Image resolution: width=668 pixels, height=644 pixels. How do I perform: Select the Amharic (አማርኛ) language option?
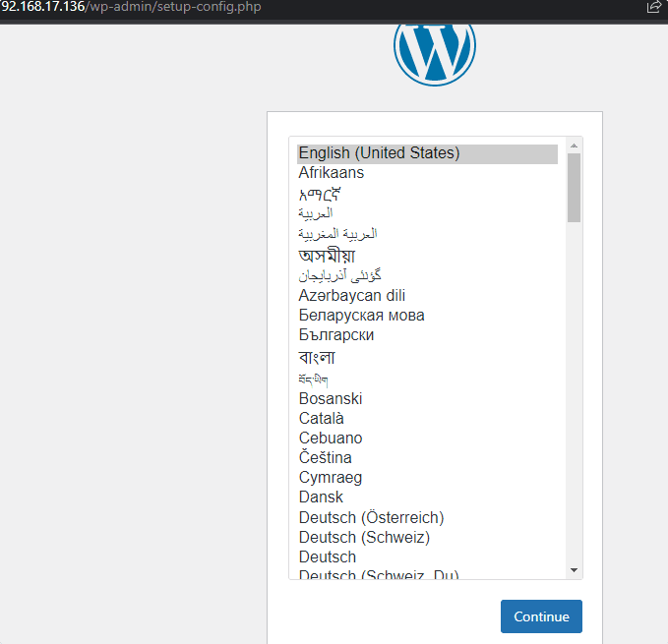(x=427, y=194)
